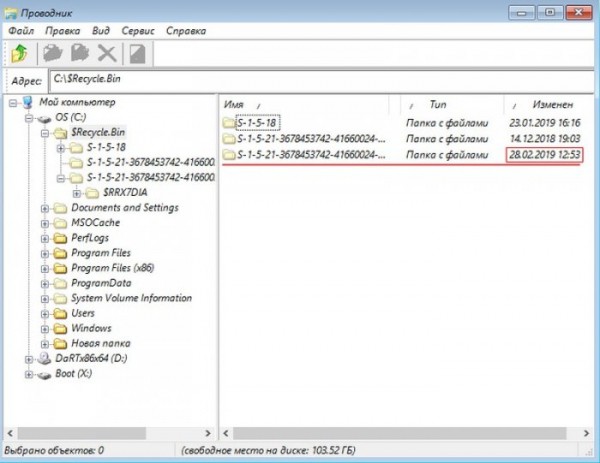Click the Boot (X:) drive icon
The height and width of the screenshot is (463, 600).
coord(44,375)
